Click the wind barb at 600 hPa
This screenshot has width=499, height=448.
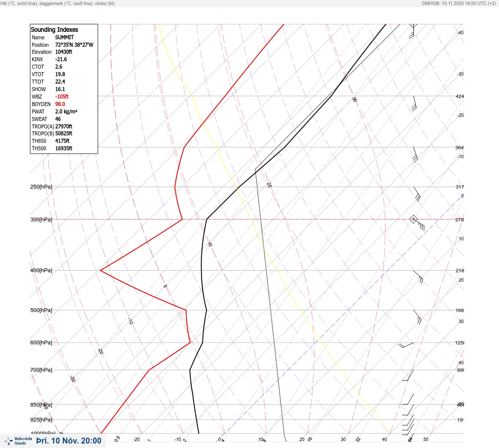pyautogui.click(x=406, y=345)
